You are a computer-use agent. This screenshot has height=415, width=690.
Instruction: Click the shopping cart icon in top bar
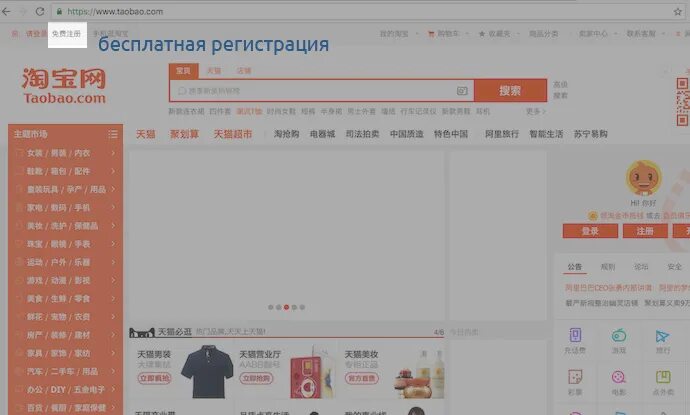click(x=431, y=34)
